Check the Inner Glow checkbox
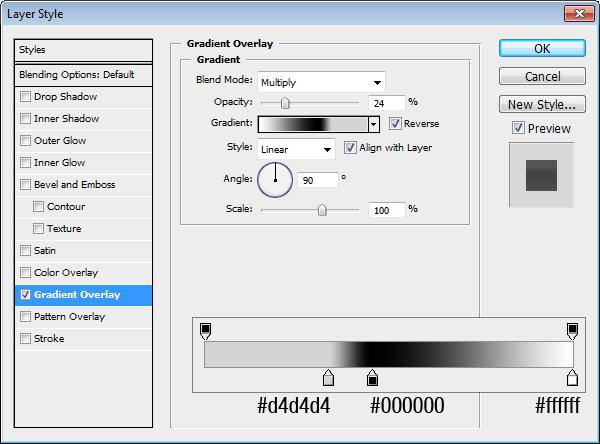Screen dimensions: 600x444 click(x=25, y=163)
